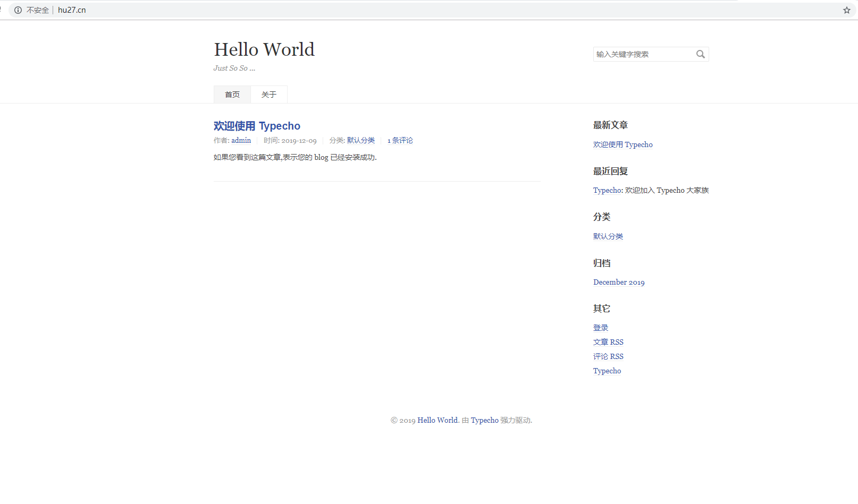Image resolution: width=858 pixels, height=504 pixels.
Task: Click the footer Hello World link
Action: [438, 420]
